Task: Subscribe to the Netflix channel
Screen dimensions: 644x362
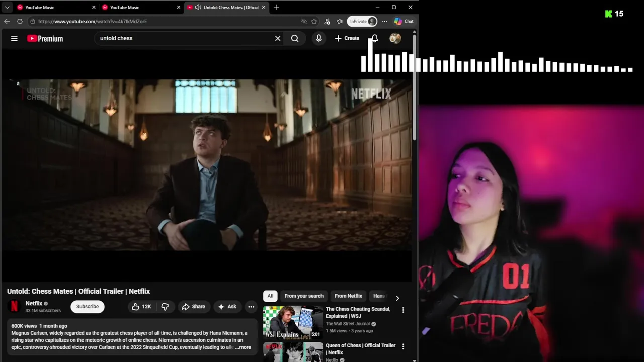Action: (88, 306)
